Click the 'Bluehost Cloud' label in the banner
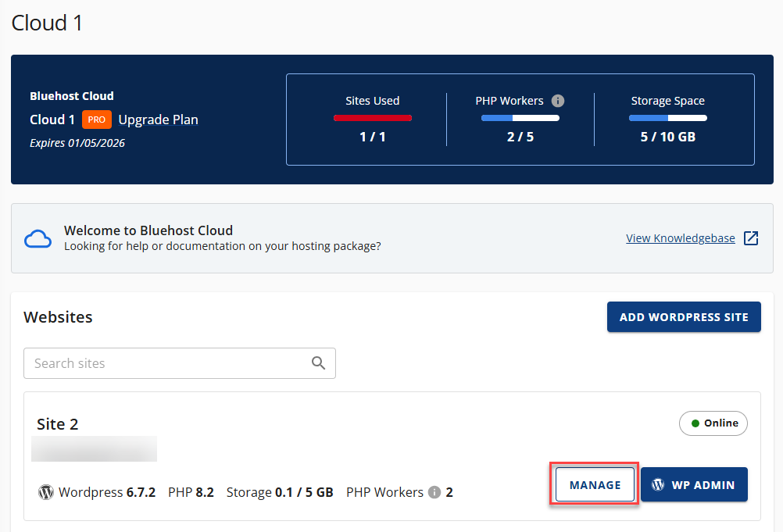Screen dimensions: 783x532 (72, 96)
